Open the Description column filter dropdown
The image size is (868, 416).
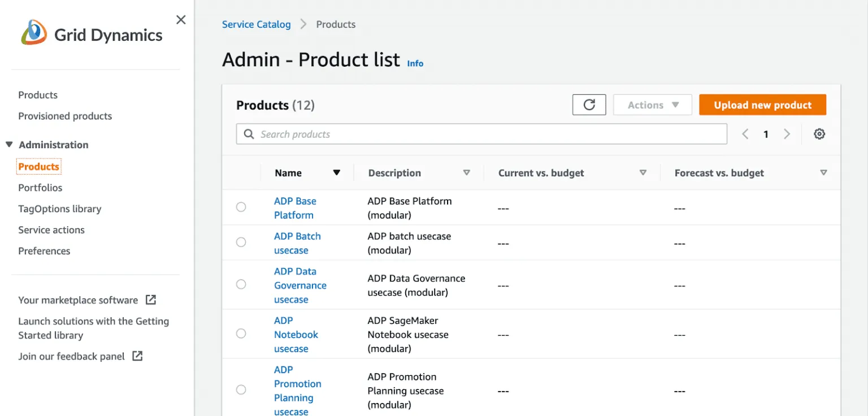pyautogui.click(x=467, y=172)
